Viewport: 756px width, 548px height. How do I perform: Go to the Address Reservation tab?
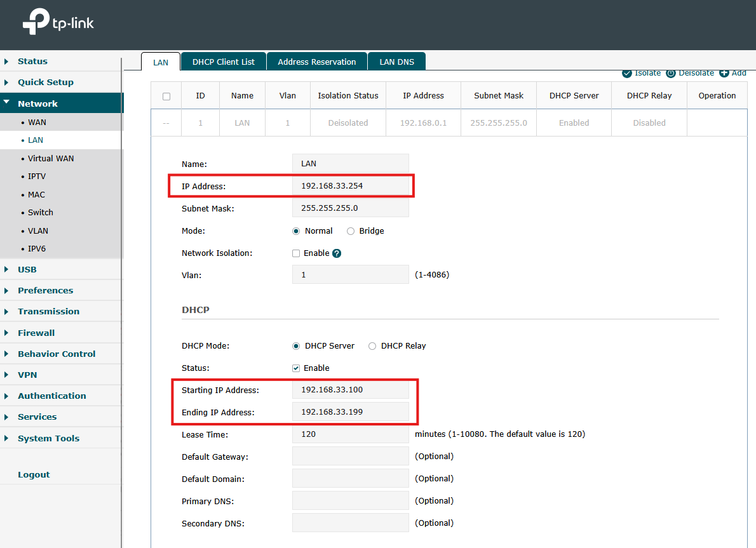316,61
